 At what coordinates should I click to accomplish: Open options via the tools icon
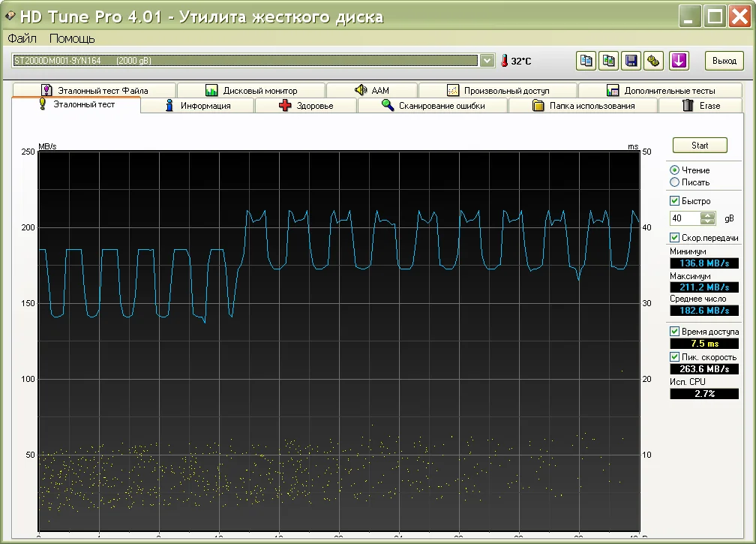point(653,61)
